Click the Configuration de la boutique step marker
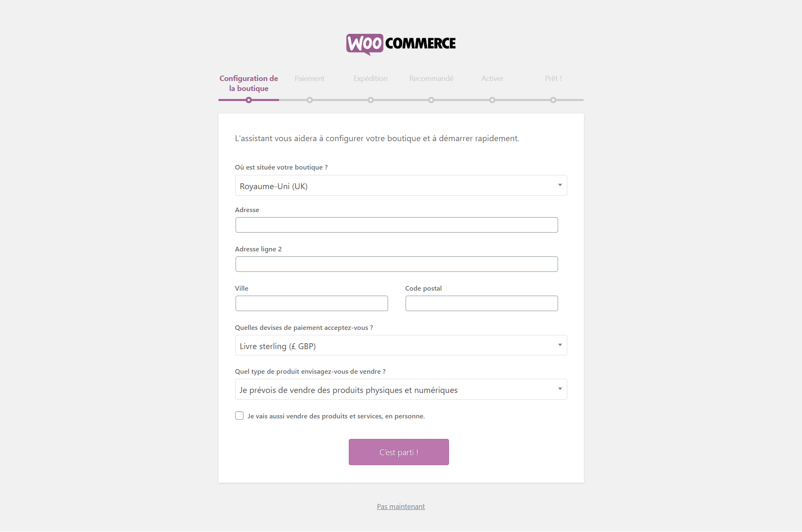This screenshot has height=532, width=802. pyautogui.click(x=249, y=100)
